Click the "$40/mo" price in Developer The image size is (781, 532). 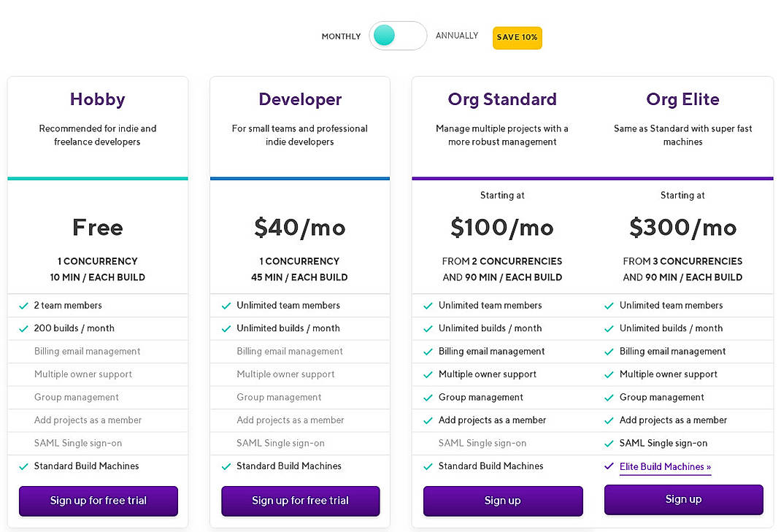pyautogui.click(x=300, y=227)
